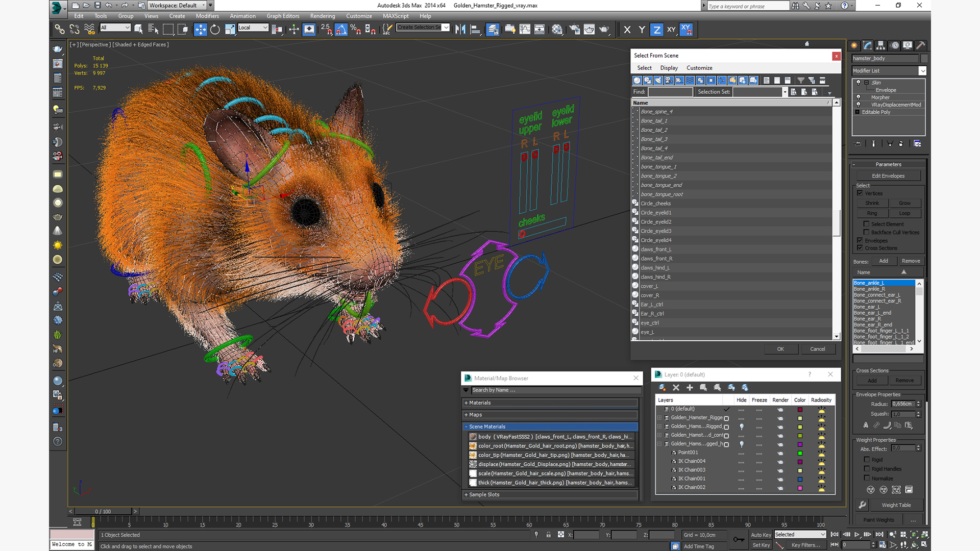Open Customize menu in Select From Scene
Image resolution: width=980 pixels, height=551 pixels.
[699, 68]
